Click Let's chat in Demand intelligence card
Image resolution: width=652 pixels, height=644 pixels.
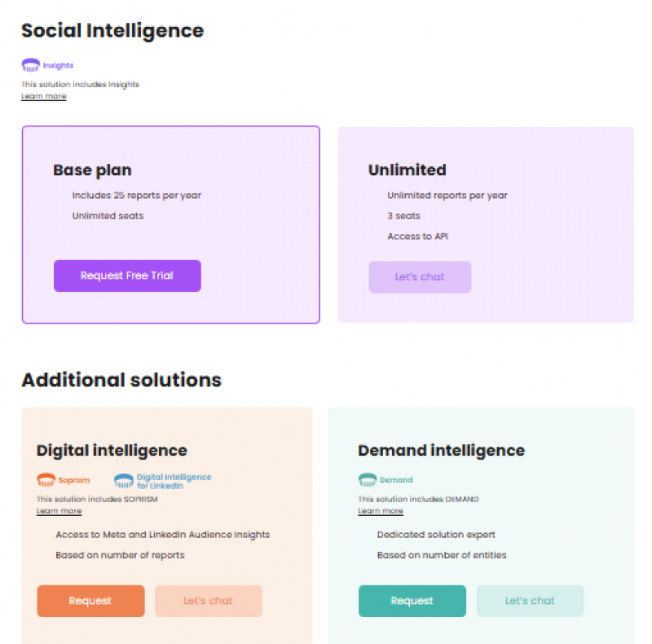(530, 601)
